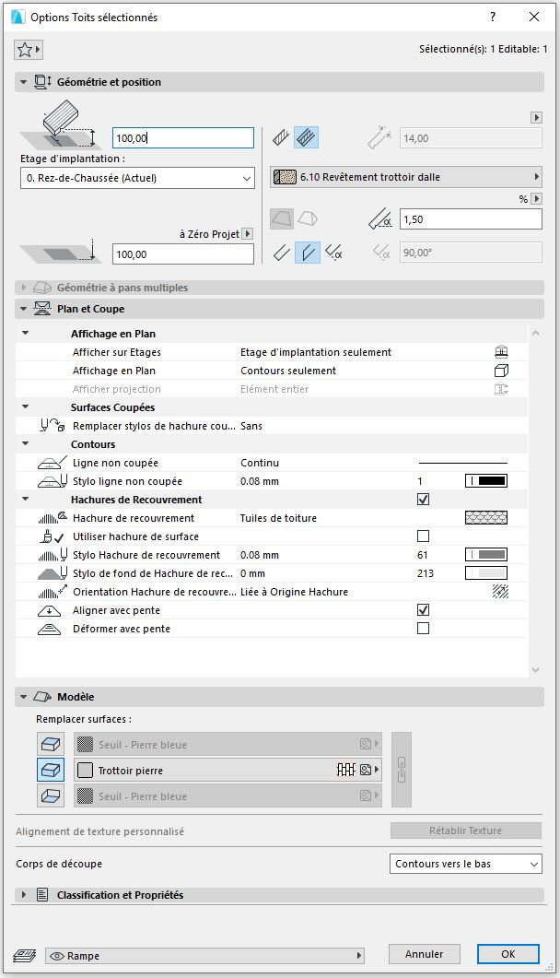560x978 pixels.
Task: Click the Classification et Propriétés list icon
Action: 42,895
